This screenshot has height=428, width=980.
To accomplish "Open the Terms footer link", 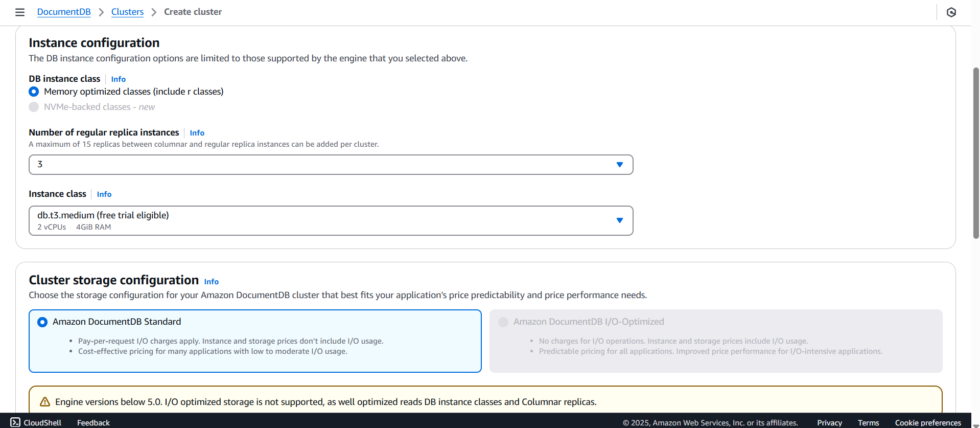I will pyautogui.click(x=868, y=422).
